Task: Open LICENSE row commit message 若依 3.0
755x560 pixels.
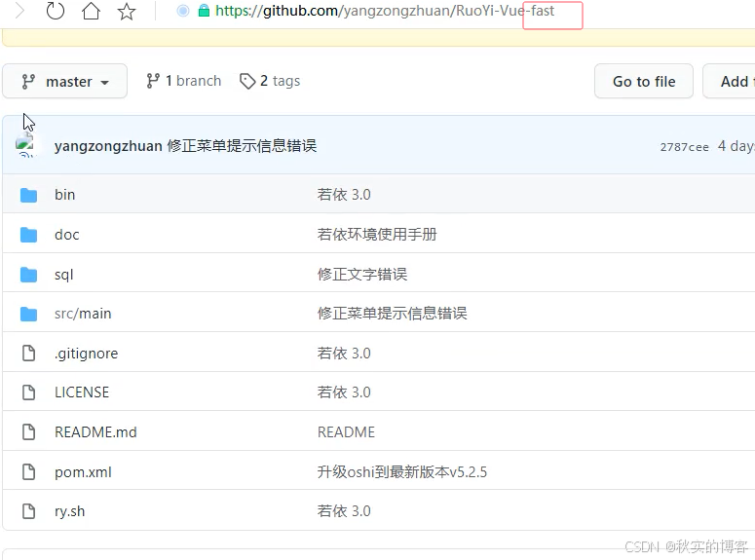Action: point(344,392)
